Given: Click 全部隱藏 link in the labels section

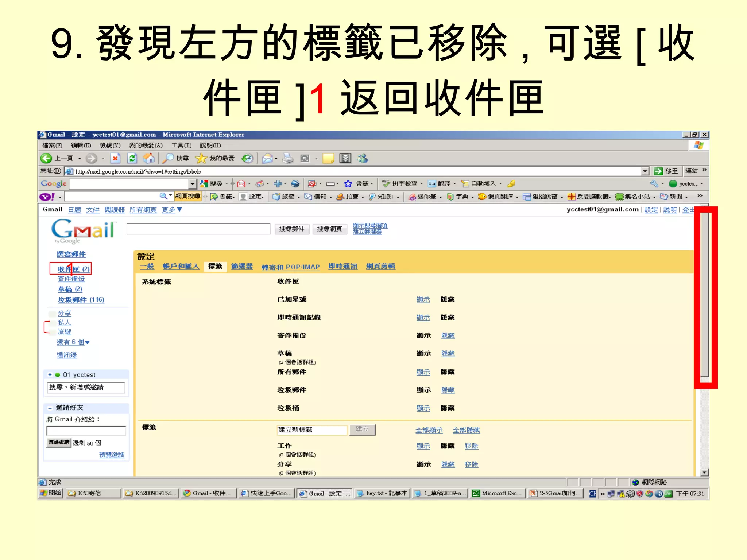Looking at the screenshot, I should coord(466,430).
